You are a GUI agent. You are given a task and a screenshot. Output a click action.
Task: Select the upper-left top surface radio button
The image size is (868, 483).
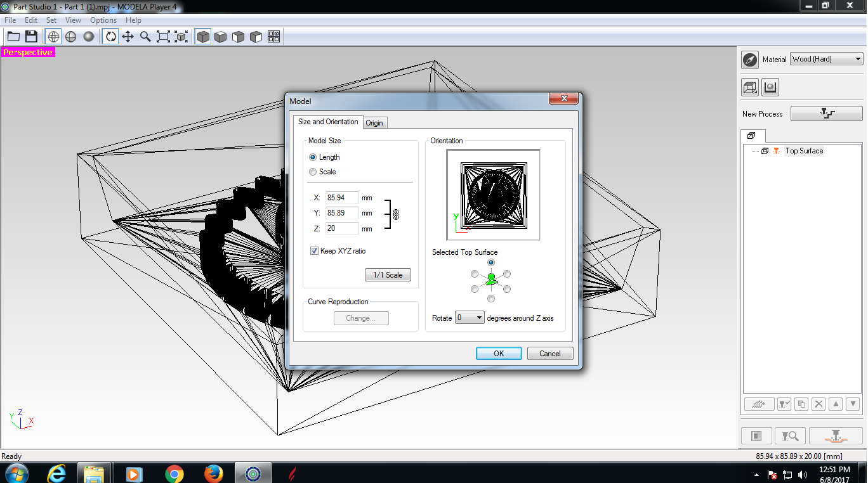coord(475,274)
